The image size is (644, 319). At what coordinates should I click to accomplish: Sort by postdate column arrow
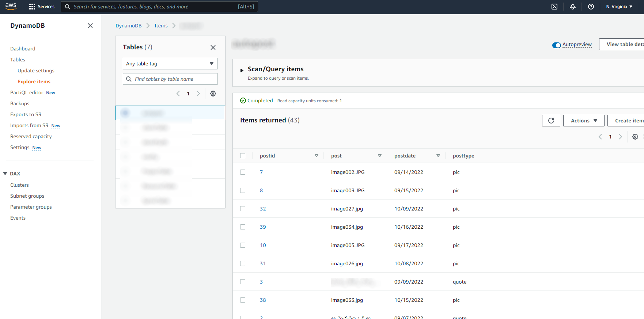tap(438, 156)
